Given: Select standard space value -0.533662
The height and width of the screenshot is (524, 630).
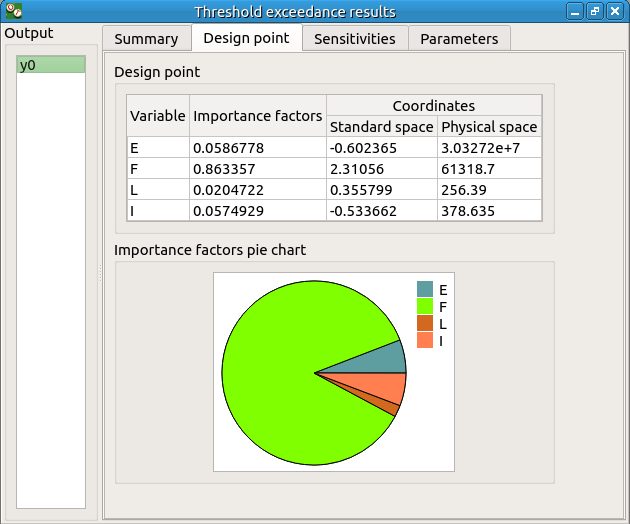Looking at the screenshot, I should point(382,210).
